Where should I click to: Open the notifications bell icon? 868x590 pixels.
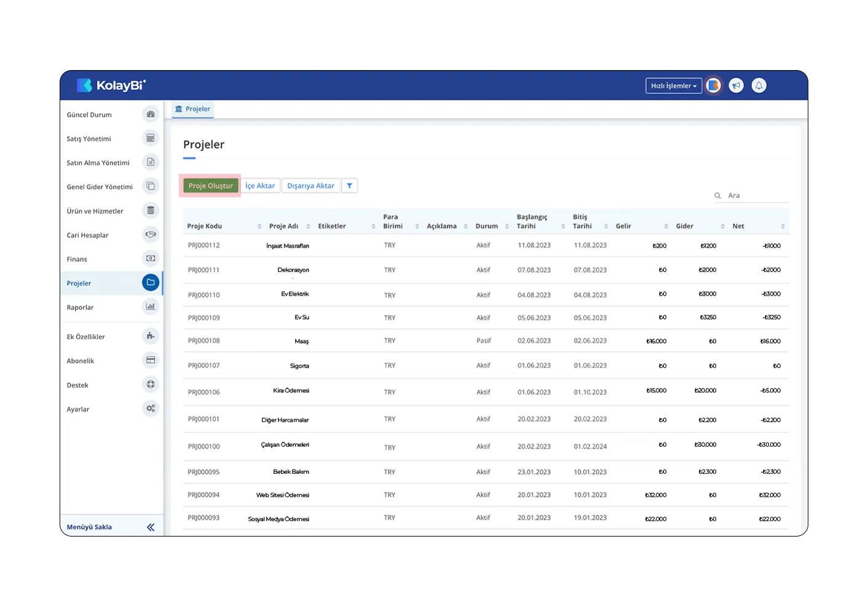click(x=759, y=86)
